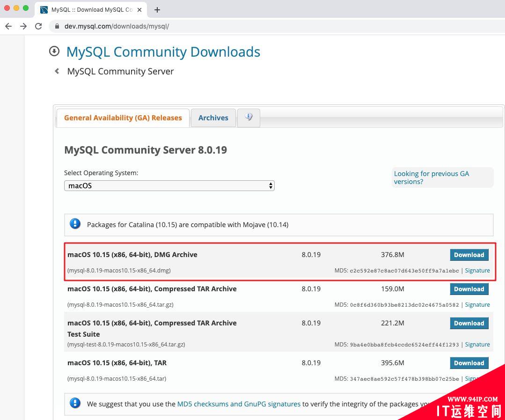Viewport: 505px width, 420px height.
Task: Click the MySQL Community Downloads heading link
Action: [163, 52]
